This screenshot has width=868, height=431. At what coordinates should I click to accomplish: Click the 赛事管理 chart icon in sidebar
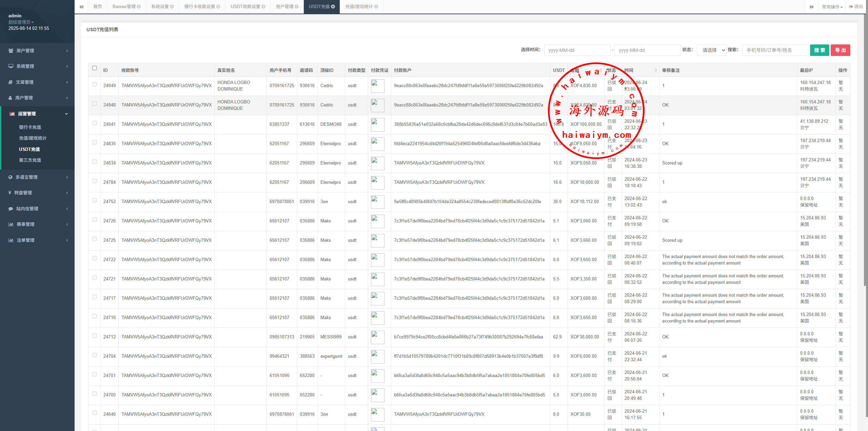click(11, 224)
